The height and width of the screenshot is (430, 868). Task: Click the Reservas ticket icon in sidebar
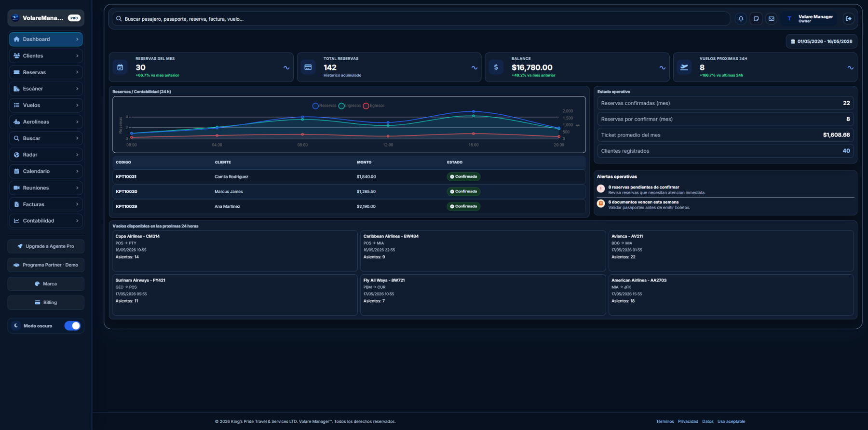pos(16,72)
